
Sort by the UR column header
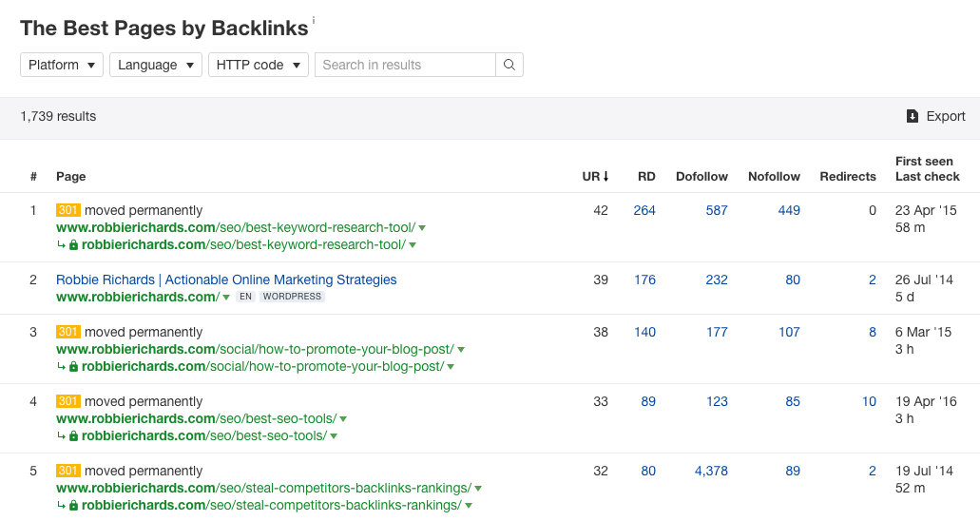(595, 176)
